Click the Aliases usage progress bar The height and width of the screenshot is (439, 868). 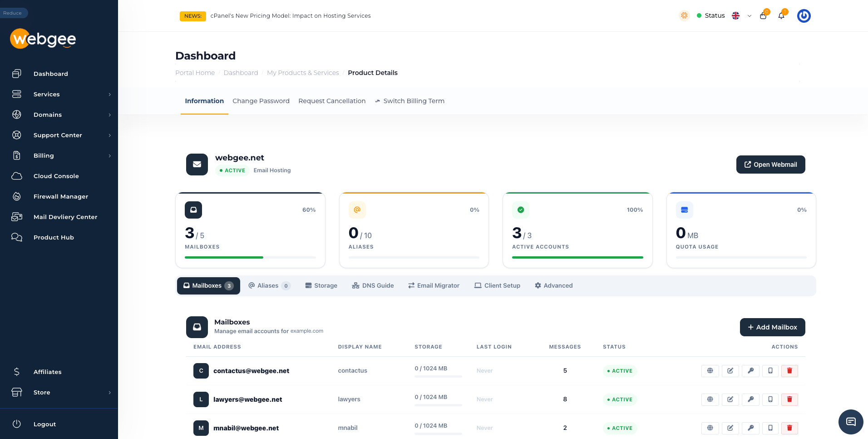pos(414,258)
